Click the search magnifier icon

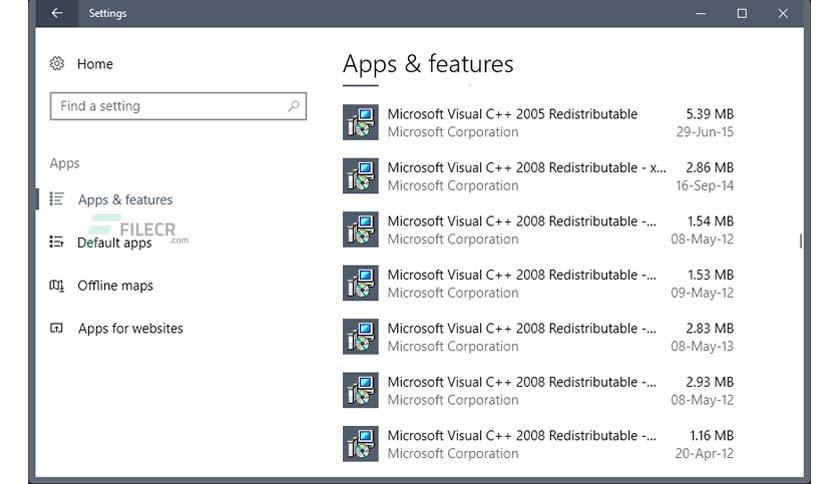294,106
